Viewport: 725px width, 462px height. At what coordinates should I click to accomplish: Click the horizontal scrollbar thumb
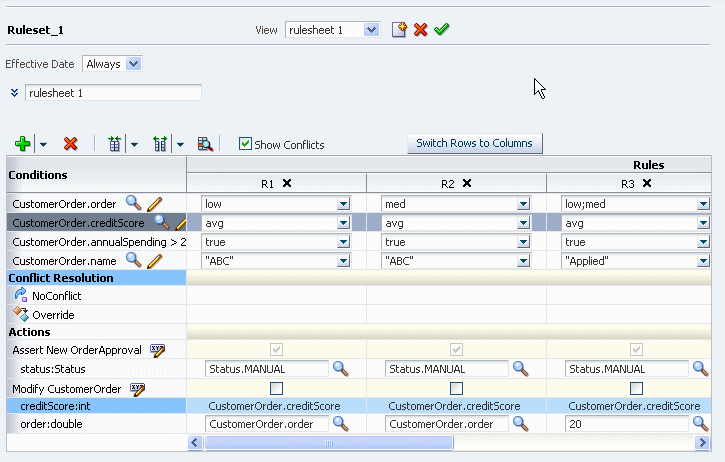329,443
